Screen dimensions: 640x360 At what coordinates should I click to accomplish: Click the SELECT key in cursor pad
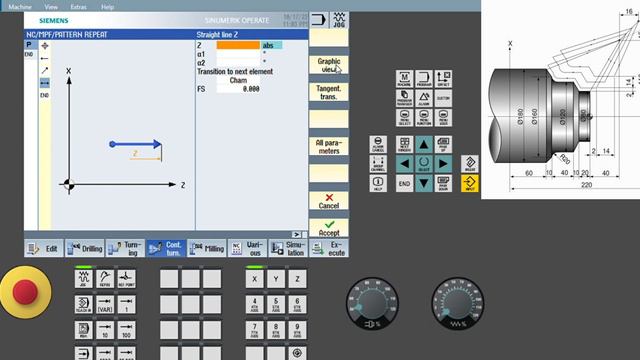424,164
